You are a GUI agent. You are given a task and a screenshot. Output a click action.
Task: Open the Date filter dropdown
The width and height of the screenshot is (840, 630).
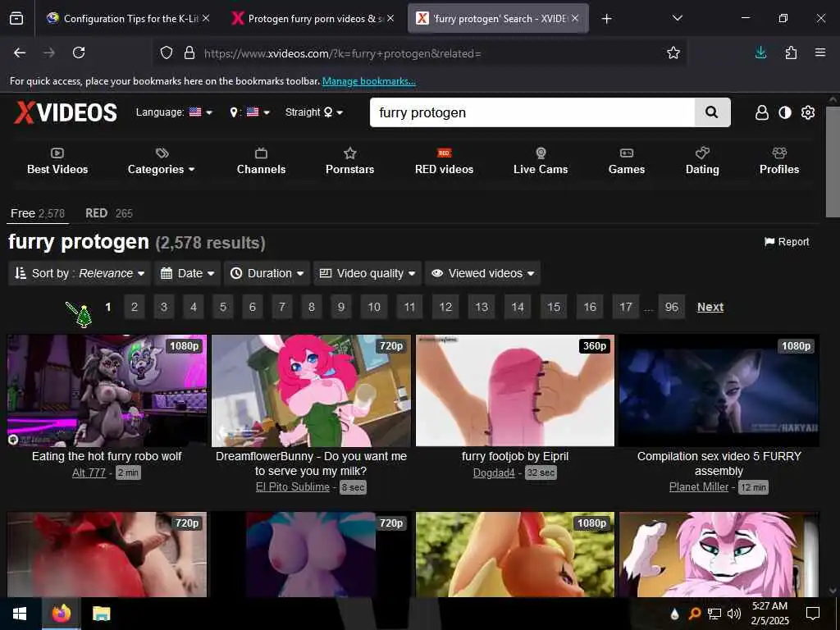[188, 273]
